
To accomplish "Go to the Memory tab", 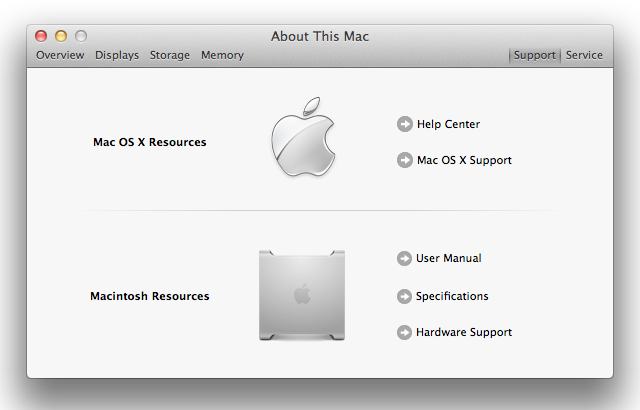I will pyautogui.click(x=222, y=55).
